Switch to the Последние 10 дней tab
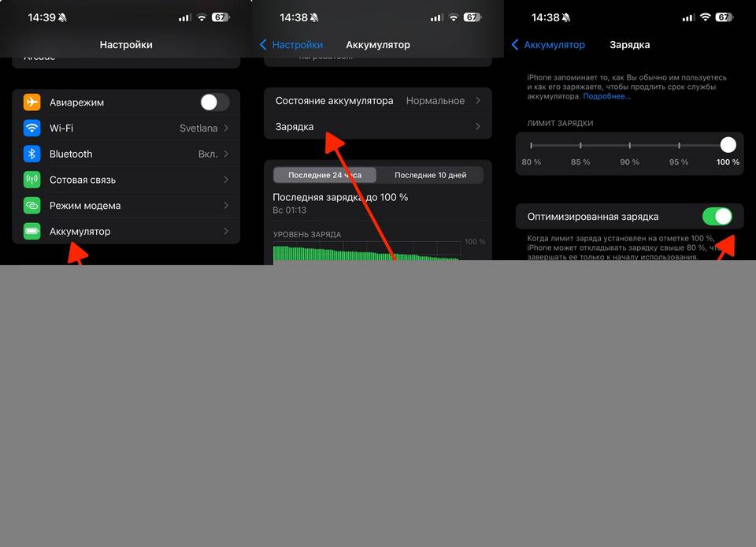 430,175
